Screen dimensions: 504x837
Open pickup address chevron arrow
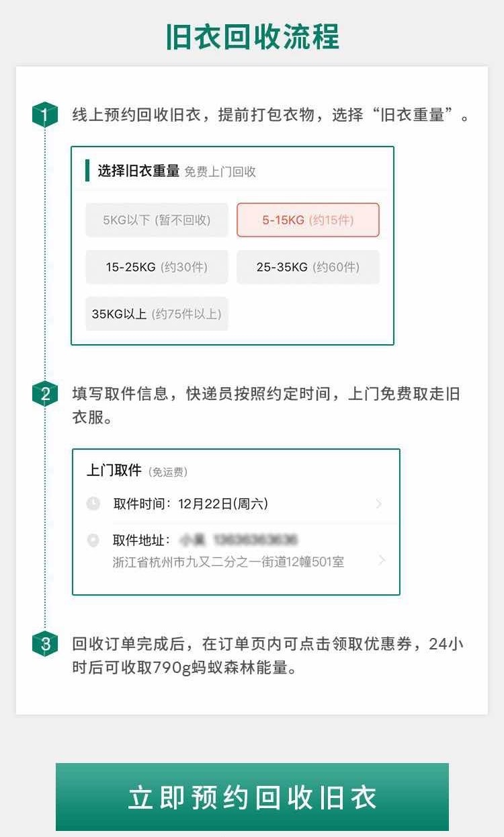click(382, 559)
